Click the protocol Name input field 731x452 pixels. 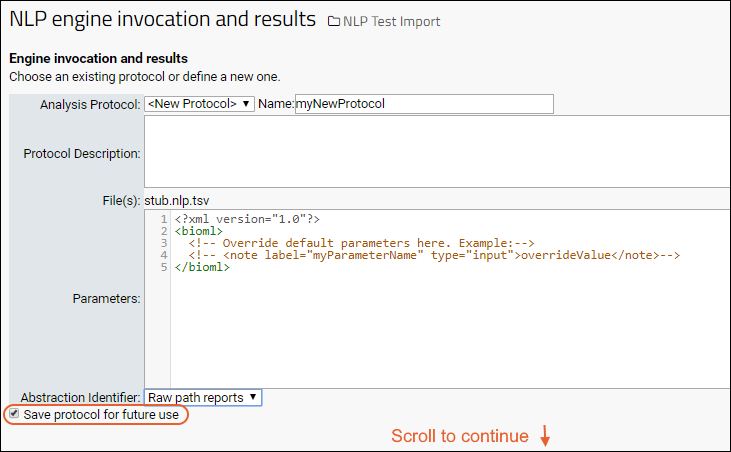(424, 104)
